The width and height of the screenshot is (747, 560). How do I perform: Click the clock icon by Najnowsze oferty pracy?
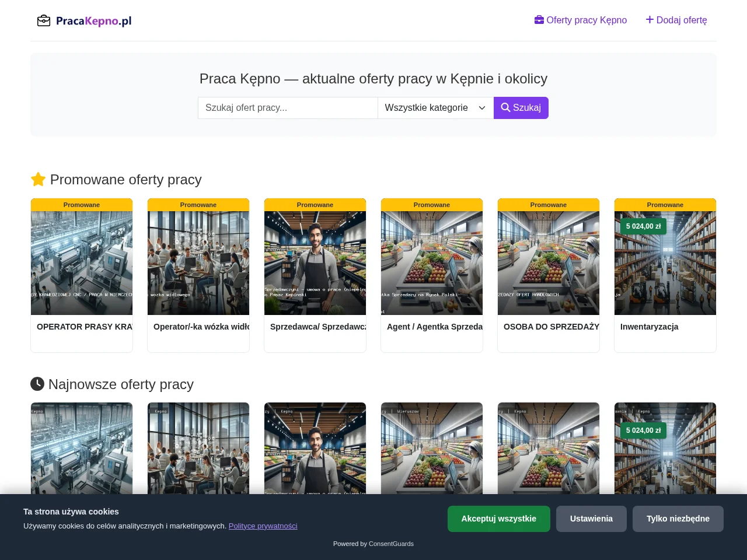(37, 384)
